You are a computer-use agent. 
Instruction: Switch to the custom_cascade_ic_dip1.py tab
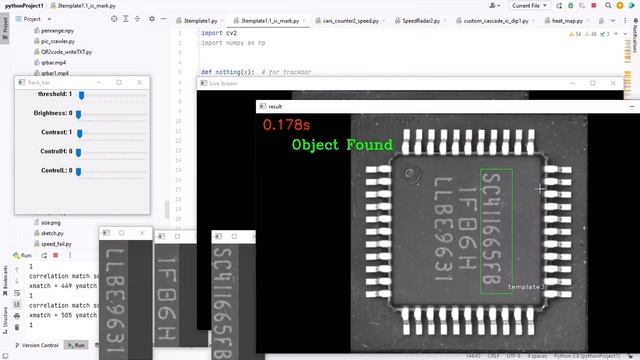(495, 20)
